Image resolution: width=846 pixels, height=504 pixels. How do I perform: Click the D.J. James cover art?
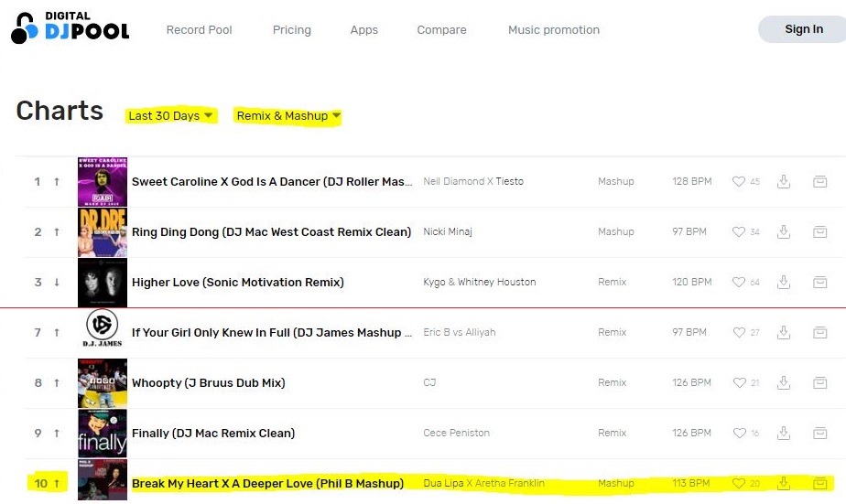click(x=103, y=328)
